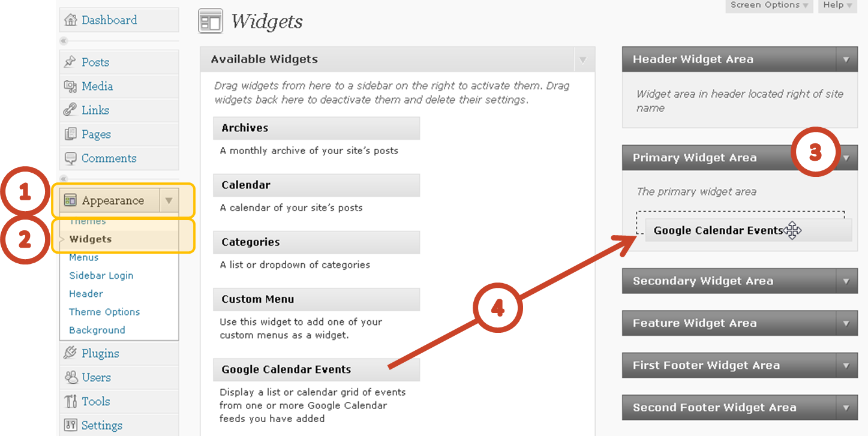Screen dimensions: 868x436
Task: Click the Dashboard home icon
Action: point(71,20)
